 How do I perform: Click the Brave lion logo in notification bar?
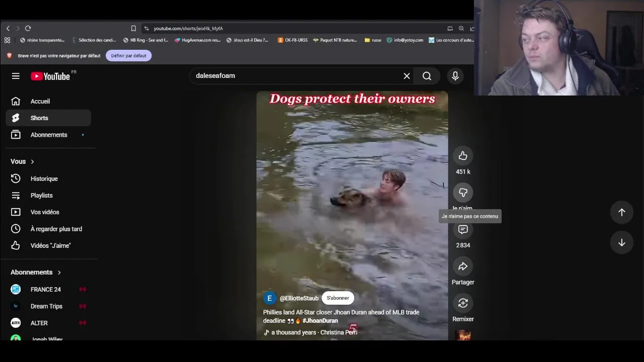[9, 56]
